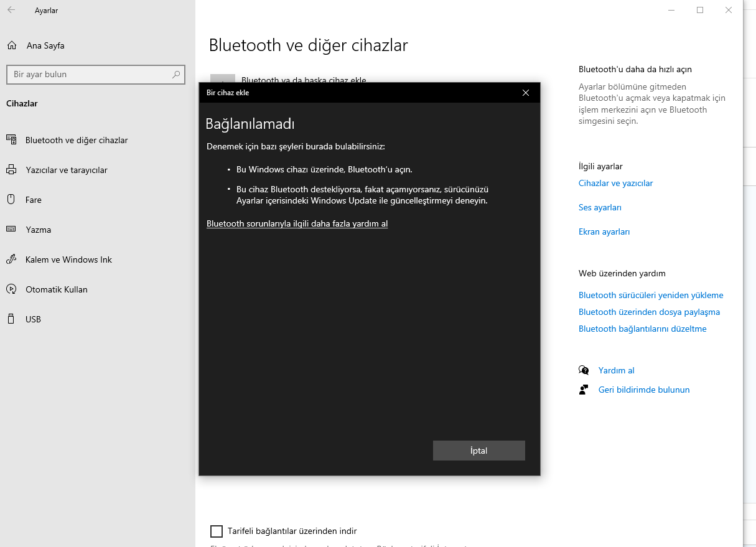Click Bluetooth ya da başka cihaz ekle text
This screenshot has width=756, height=547.
pyautogui.click(x=304, y=80)
